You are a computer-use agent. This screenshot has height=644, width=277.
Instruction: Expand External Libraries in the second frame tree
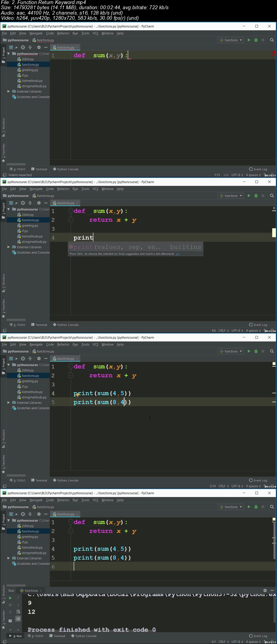[9, 247]
